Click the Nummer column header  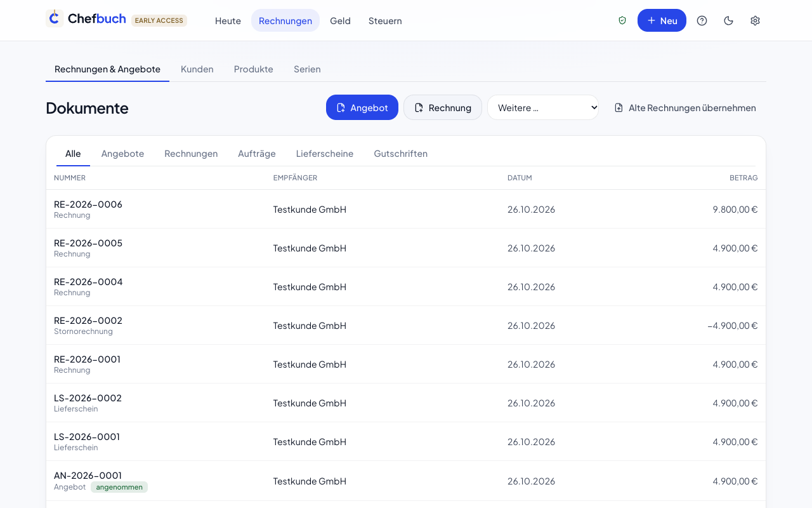70,178
